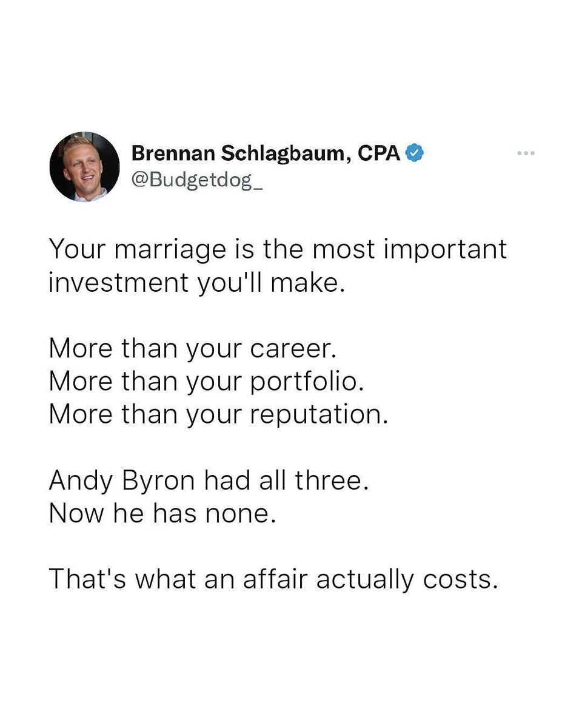Click the line 'Your marriage is the most important'
Viewport: 582px width, 728px height.
(278, 250)
